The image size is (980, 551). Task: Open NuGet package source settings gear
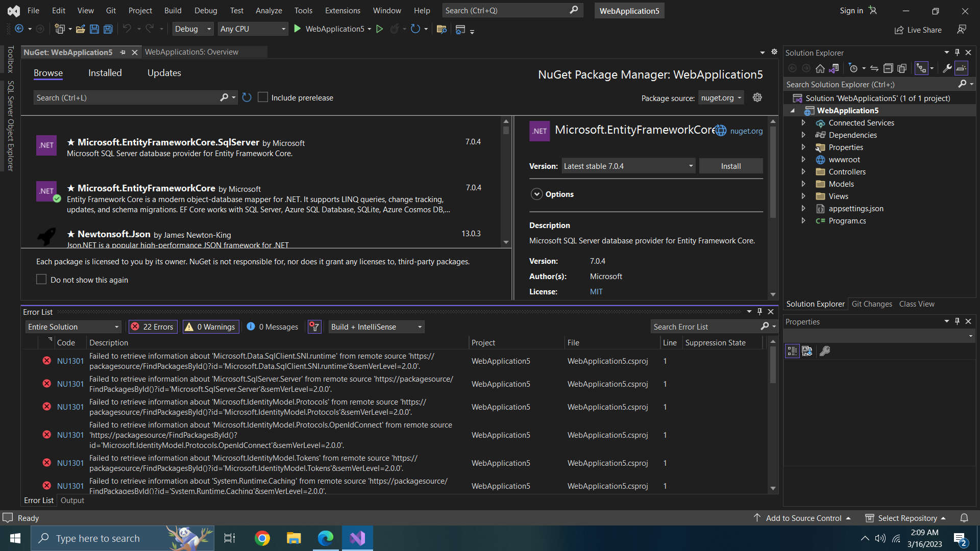[757, 97]
